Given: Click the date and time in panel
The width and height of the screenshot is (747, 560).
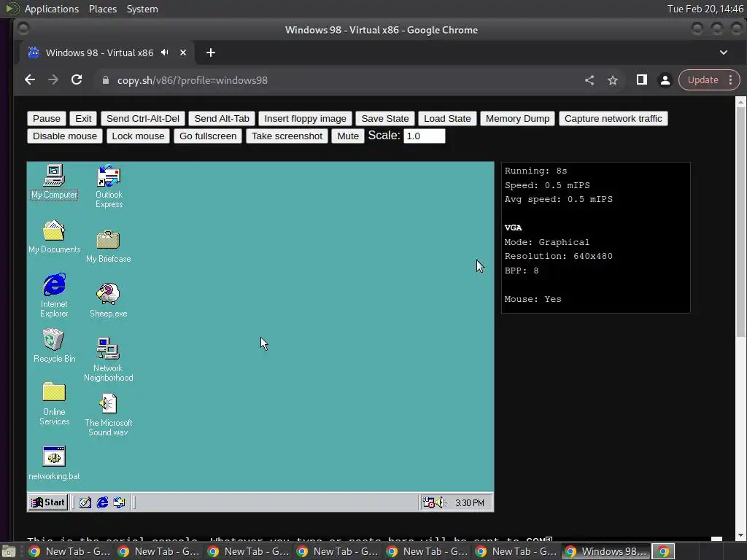Looking at the screenshot, I should 705,9.
